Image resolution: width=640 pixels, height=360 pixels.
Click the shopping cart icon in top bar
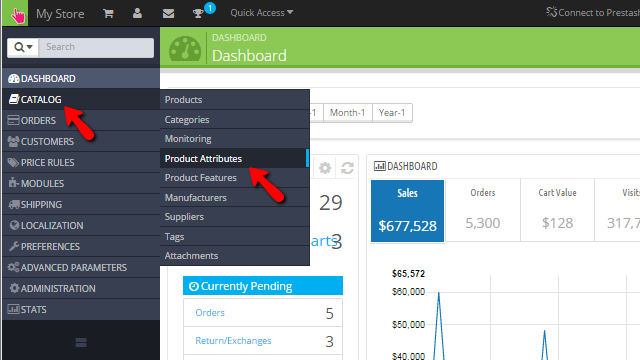(x=108, y=13)
